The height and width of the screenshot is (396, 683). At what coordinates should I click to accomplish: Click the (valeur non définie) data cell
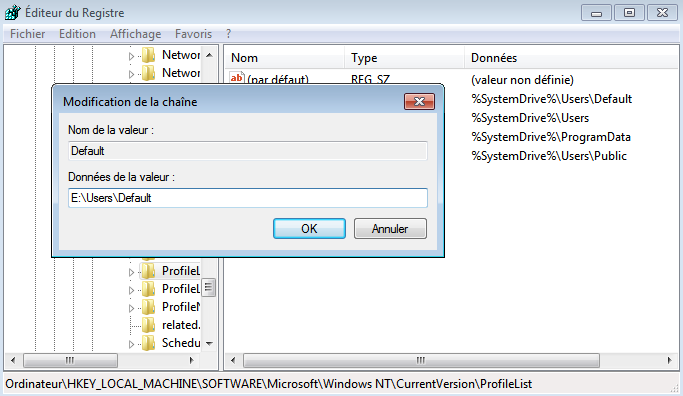tap(522, 80)
